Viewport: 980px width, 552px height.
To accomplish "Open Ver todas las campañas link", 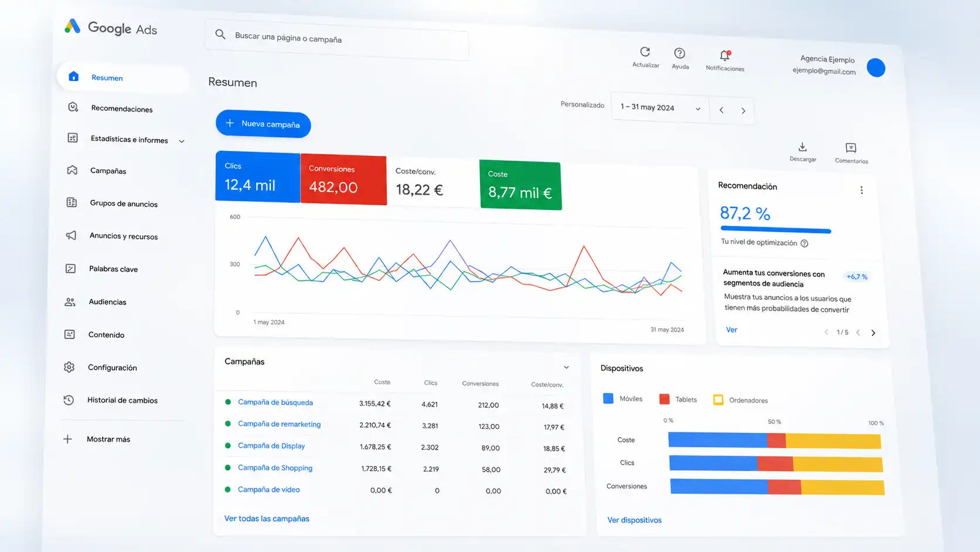I will (x=267, y=519).
